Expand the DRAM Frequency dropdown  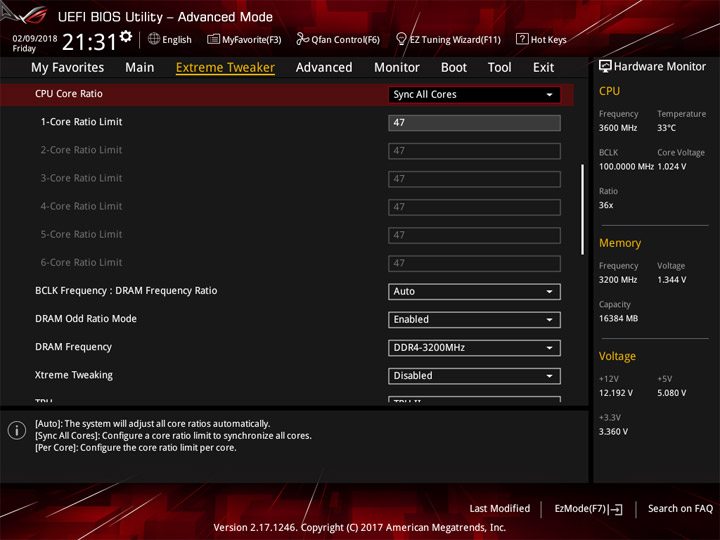[474, 348]
